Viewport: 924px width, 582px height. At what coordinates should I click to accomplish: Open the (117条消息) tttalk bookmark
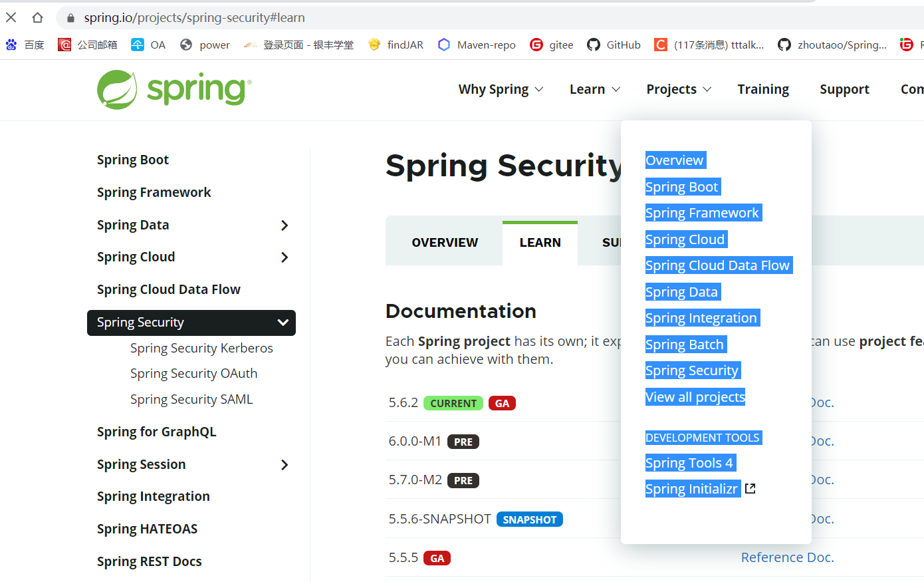(x=709, y=45)
